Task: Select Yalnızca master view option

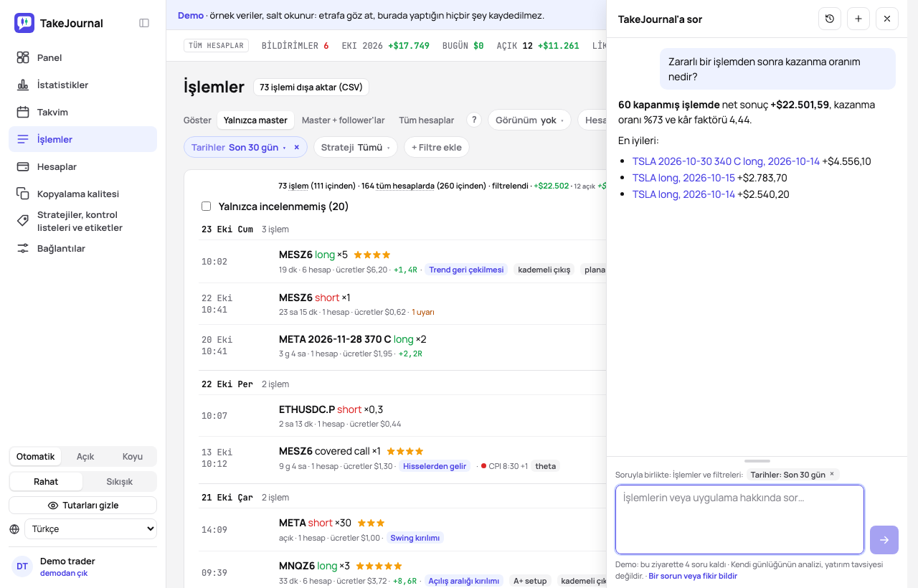Action: coord(255,120)
